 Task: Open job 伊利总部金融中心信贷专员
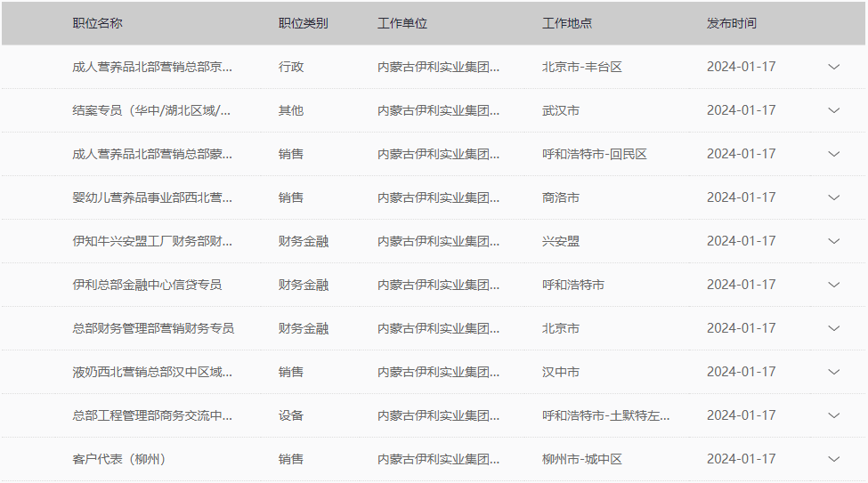click(147, 285)
